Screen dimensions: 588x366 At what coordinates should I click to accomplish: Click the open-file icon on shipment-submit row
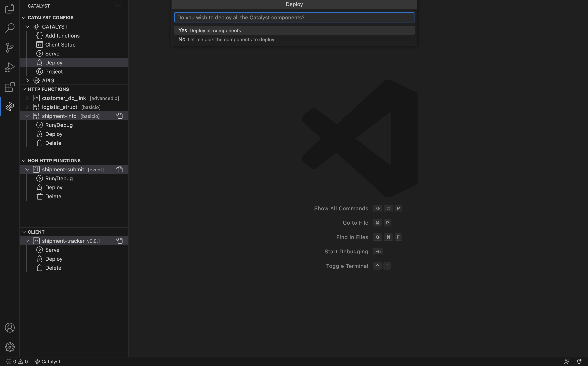(x=120, y=170)
